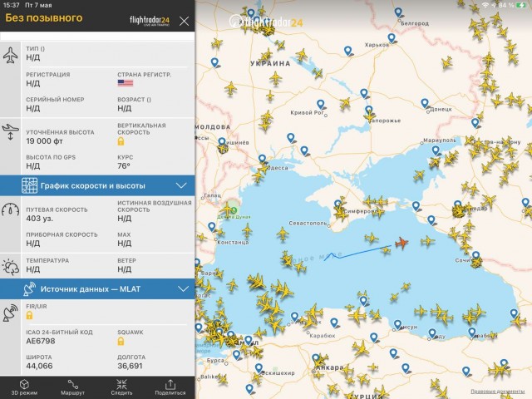Tap the airport pin near Констанца
Screen dimensions: 532x399
tap(212, 227)
